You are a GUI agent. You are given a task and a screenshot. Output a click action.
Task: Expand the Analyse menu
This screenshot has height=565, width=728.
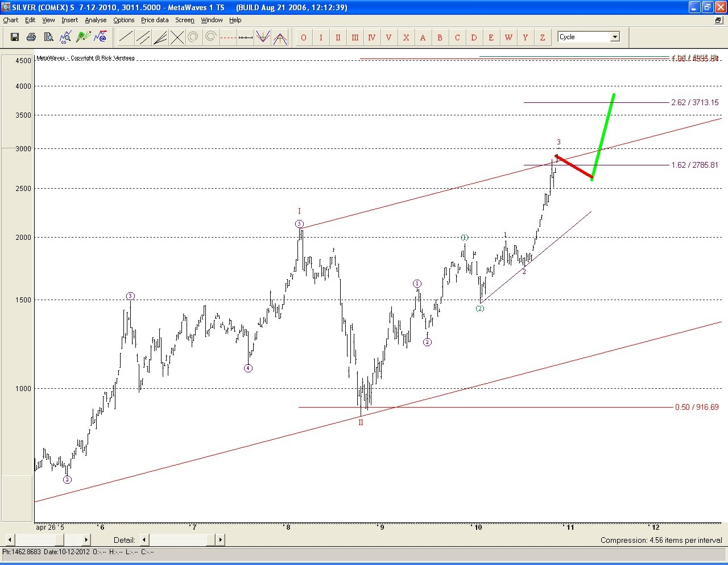tap(96, 20)
